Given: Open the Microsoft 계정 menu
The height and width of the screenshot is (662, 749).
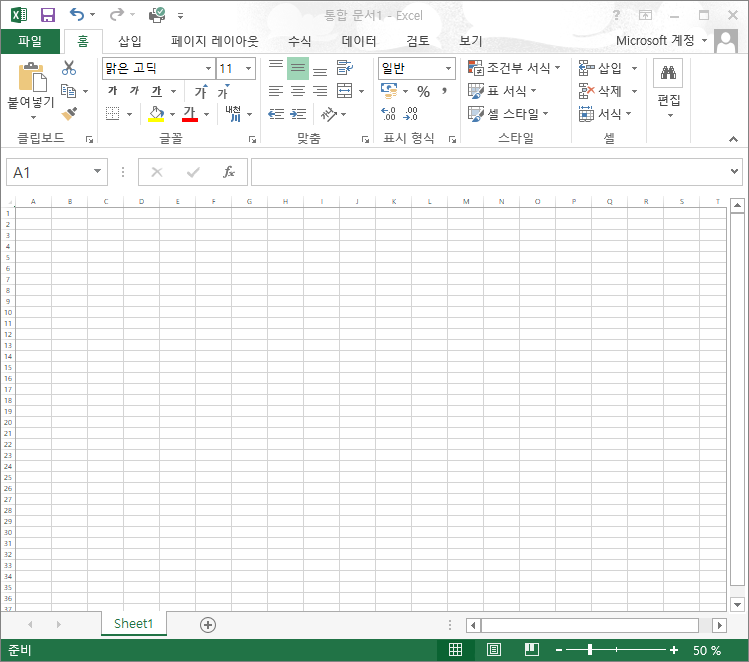Looking at the screenshot, I should coord(662,41).
